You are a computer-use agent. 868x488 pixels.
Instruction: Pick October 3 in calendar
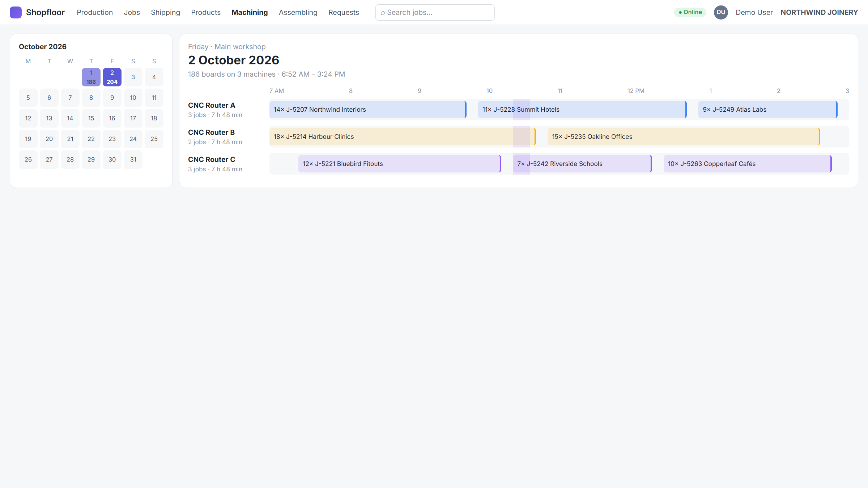coord(133,77)
